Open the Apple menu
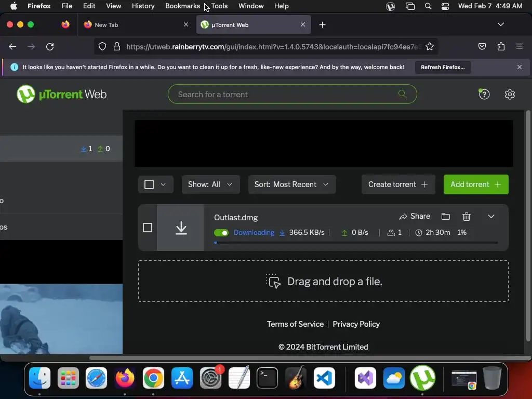 tap(14, 6)
